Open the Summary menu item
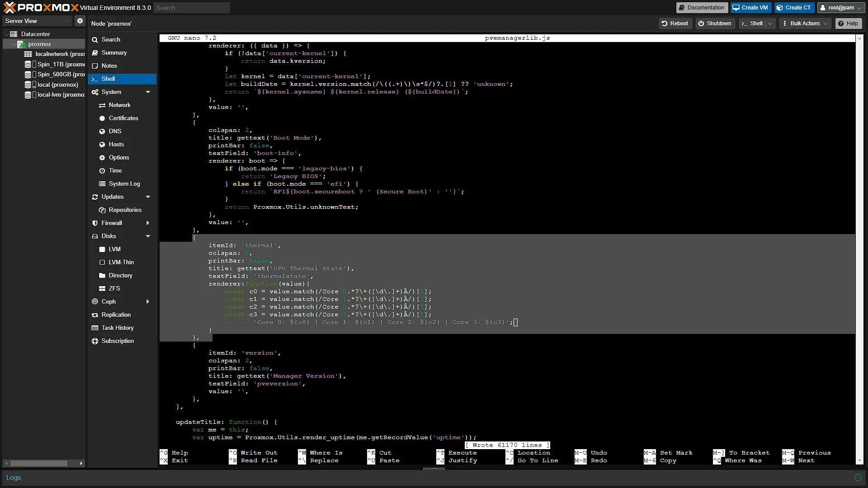This screenshot has width=868, height=488. point(122,53)
